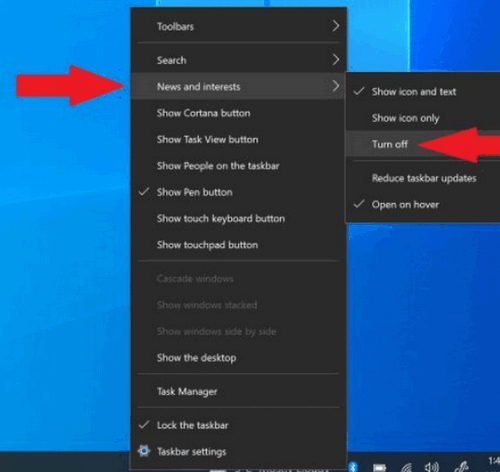The height and width of the screenshot is (472, 500).
Task: Disable Open on hover
Action: tap(423, 204)
